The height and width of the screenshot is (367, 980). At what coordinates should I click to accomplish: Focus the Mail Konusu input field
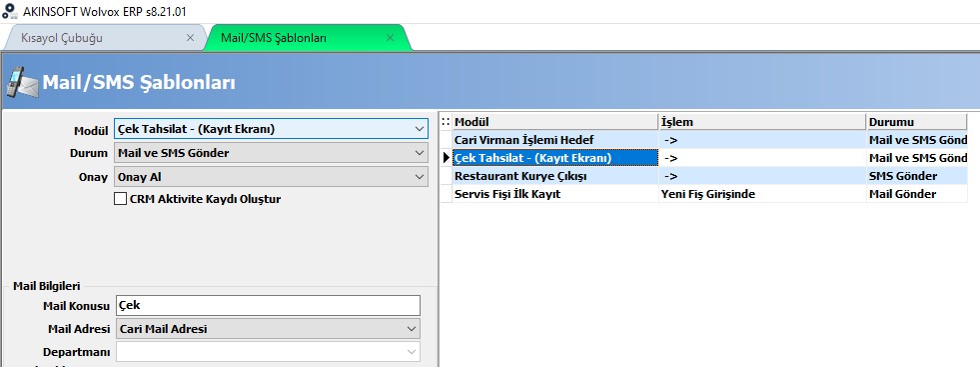tap(268, 306)
